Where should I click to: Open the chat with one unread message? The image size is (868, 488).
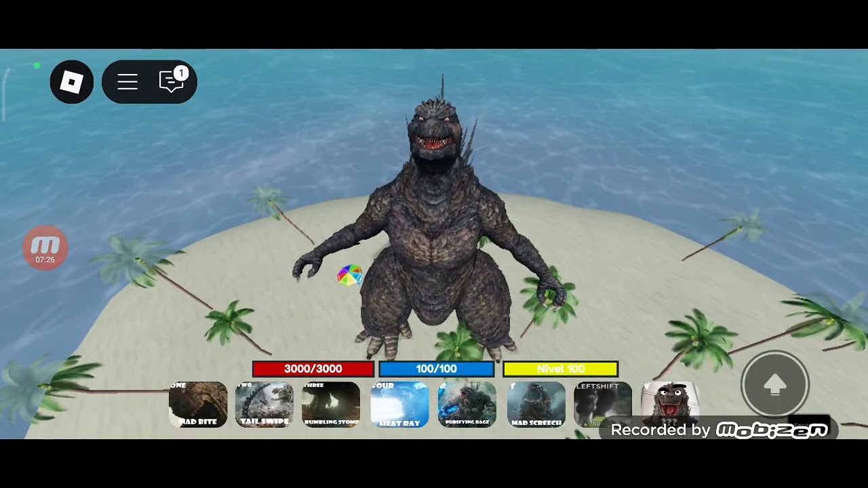(x=172, y=81)
